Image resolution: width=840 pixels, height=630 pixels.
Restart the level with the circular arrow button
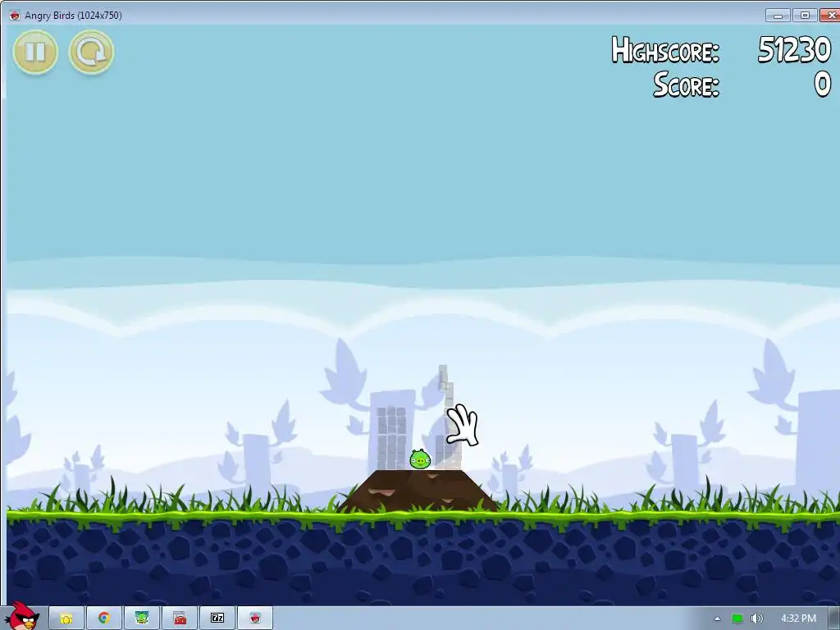click(92, 52)
